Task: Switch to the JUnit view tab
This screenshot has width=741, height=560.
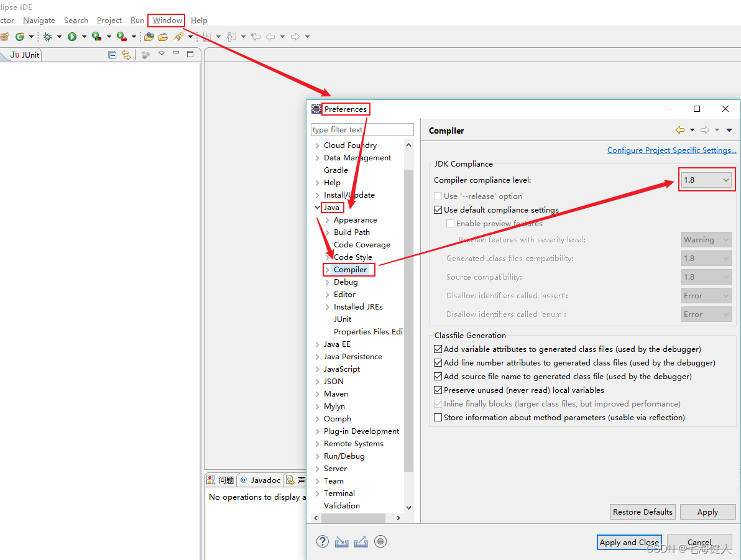Action: point(25,55)
